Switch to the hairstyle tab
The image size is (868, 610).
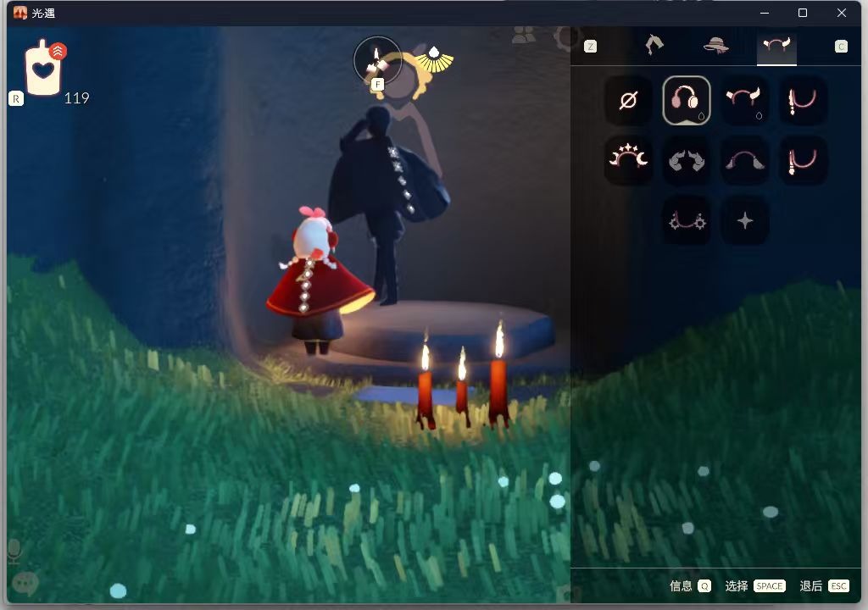coord(654,45)
